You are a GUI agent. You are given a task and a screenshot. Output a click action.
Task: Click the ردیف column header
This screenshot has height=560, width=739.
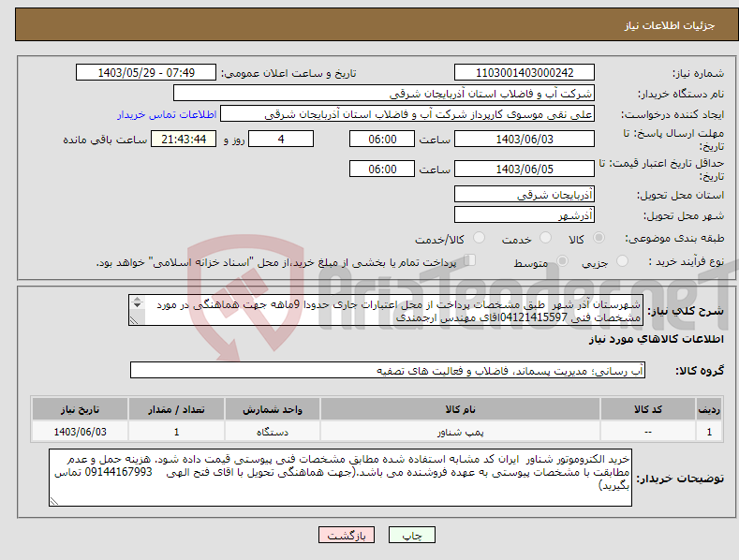tap(709, 409)
